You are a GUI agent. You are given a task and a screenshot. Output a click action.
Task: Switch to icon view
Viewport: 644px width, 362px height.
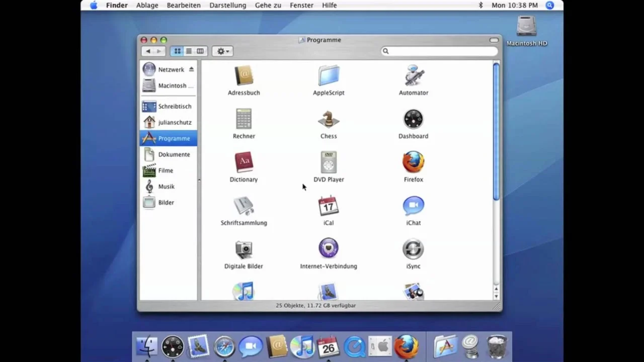(177, 51)
